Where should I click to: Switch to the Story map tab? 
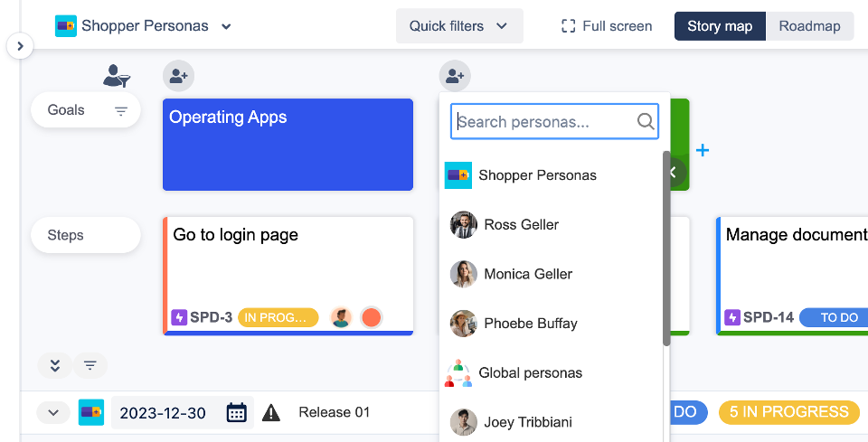coord(720,26)
